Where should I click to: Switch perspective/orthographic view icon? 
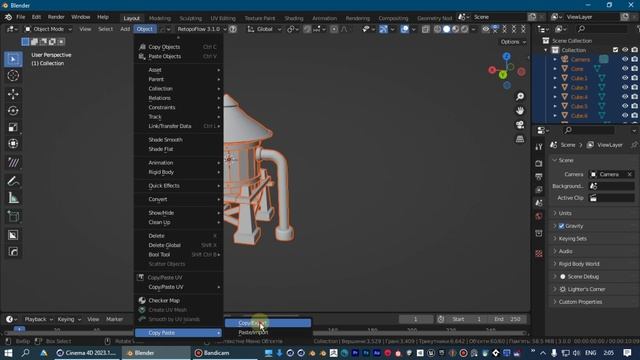(x=520, y=139)
